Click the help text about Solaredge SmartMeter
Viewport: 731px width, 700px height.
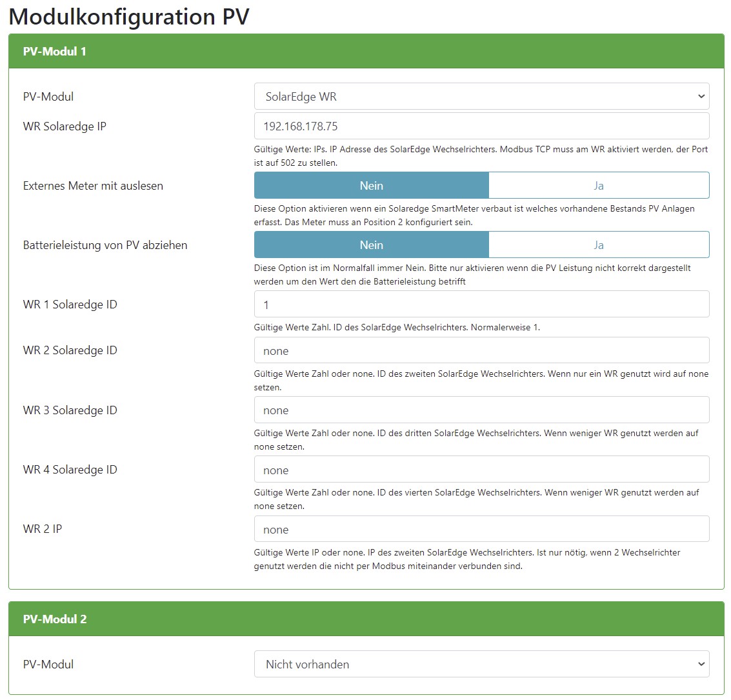(x=474, y=215)
